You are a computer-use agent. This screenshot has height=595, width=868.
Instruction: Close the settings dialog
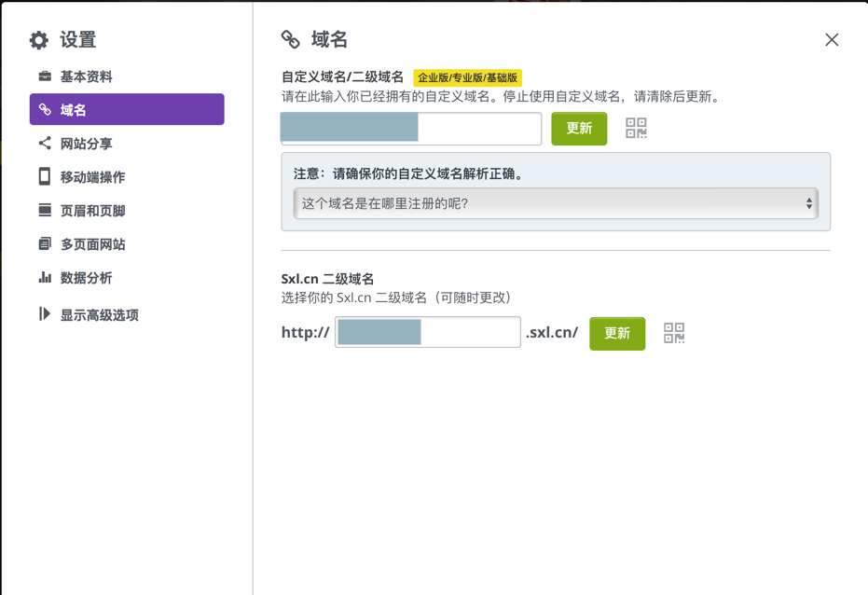pos(832,40)
